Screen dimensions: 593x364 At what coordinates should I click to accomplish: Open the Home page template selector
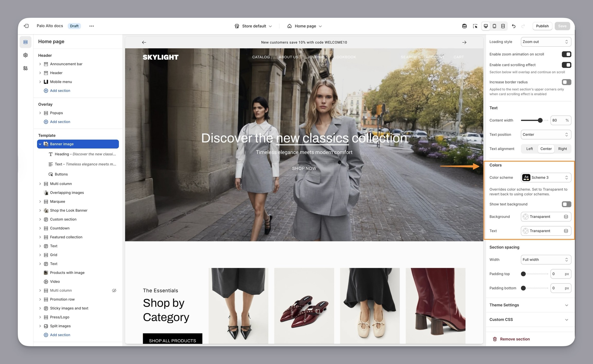point(305,26)
